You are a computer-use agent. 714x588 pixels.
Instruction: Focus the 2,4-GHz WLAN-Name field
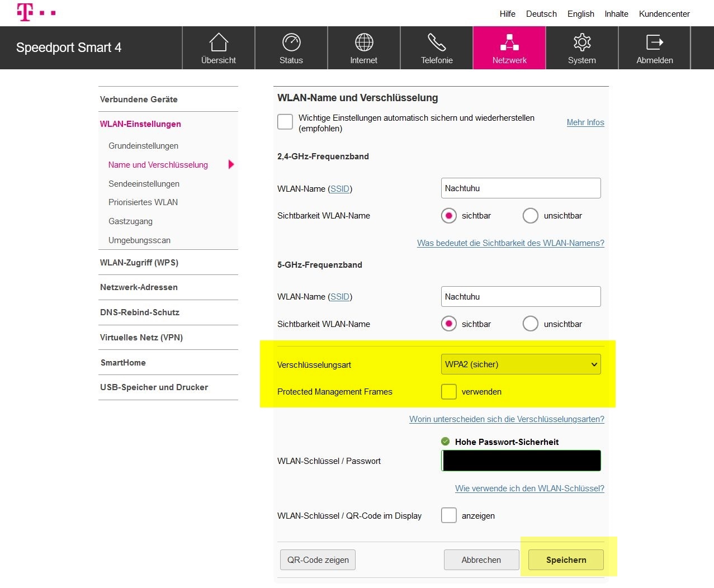pos(521,188)
